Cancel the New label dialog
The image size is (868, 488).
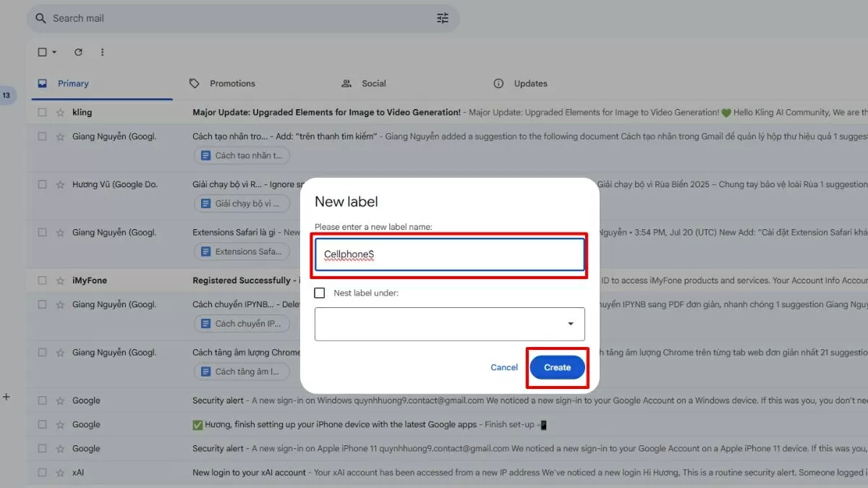[503, 367]
